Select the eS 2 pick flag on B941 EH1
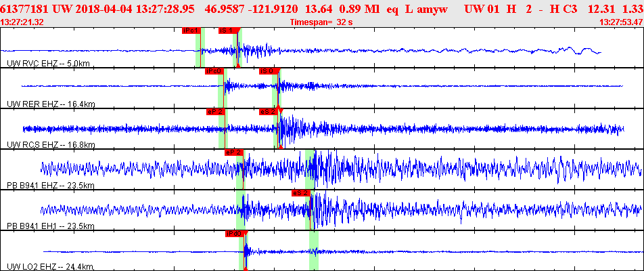The image size is (644, 271). coord(301,193)
